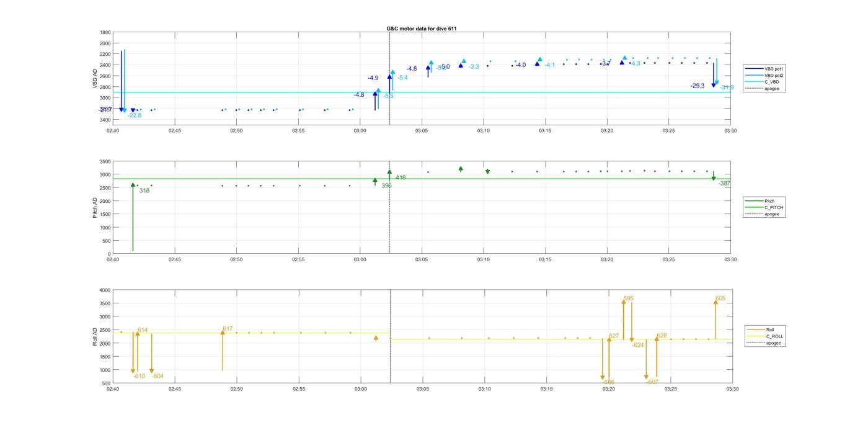Screen dimensions: 868x430
Task: Click the '-4.3' data label
Action: (x=635, y=64)
